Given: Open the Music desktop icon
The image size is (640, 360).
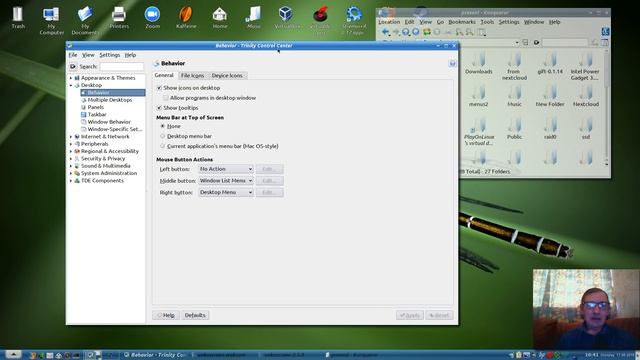Looking at the screenshot, I should [253, 17].
